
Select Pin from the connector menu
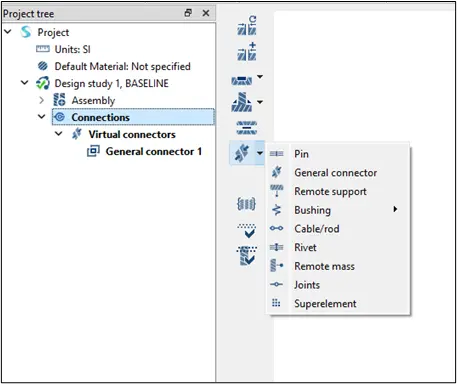[338, 154]
